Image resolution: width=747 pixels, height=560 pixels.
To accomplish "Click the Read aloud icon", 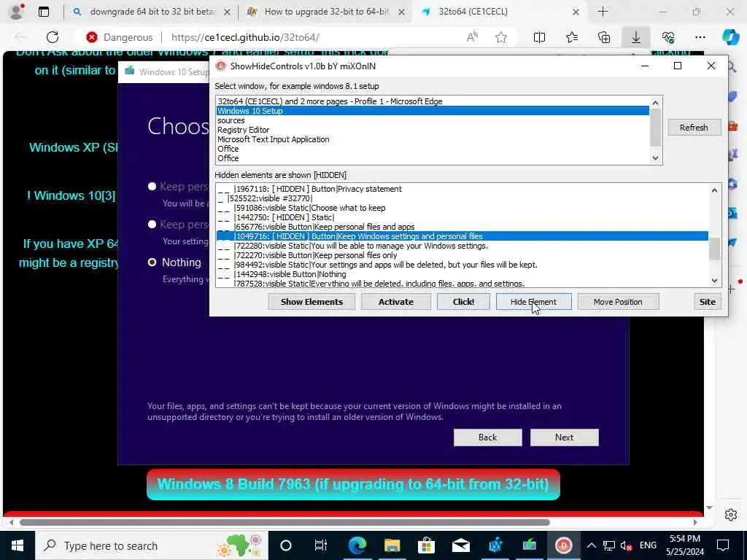I will pos(472,37).
